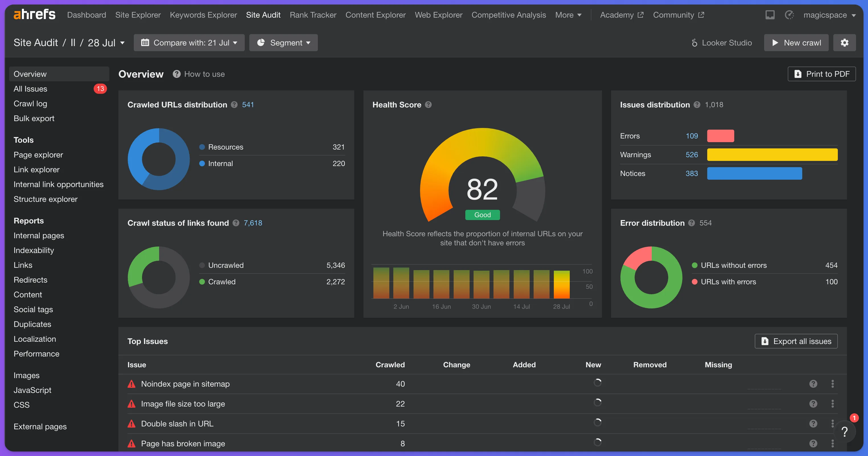Open the 28 Jul crawl date dropdown
The image size is (868, 456).
(x=106, y=43)
